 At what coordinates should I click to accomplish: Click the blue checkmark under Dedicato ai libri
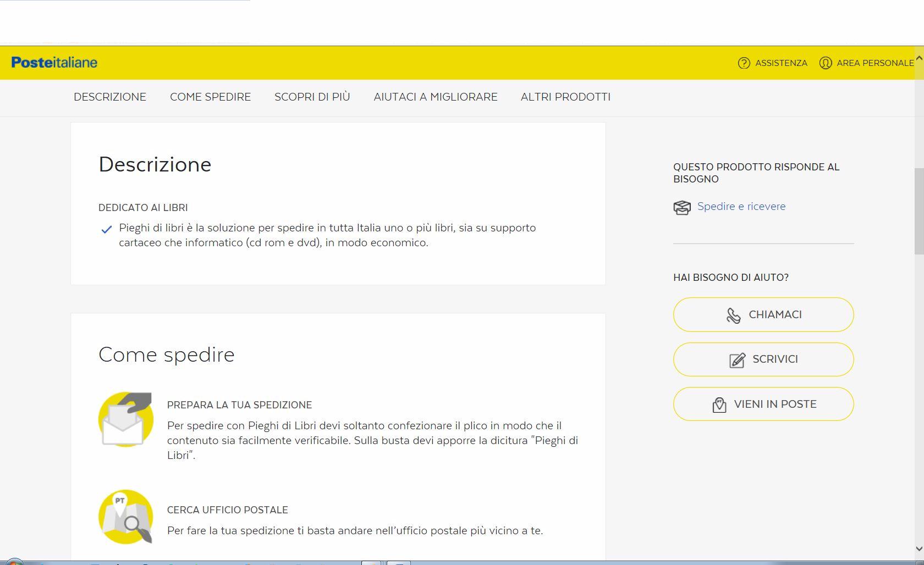107,229
